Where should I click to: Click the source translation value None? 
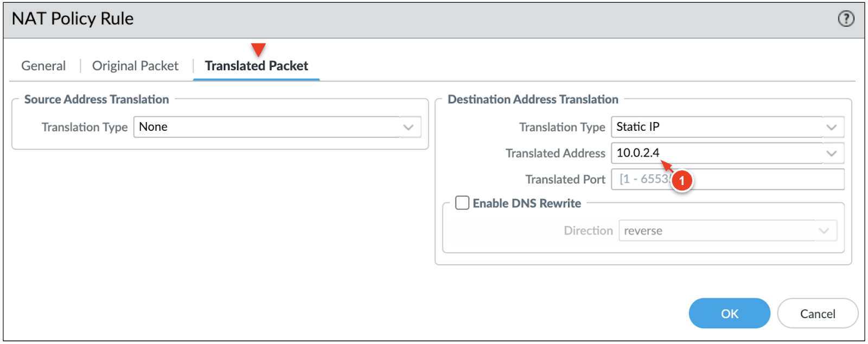point(154,127)
